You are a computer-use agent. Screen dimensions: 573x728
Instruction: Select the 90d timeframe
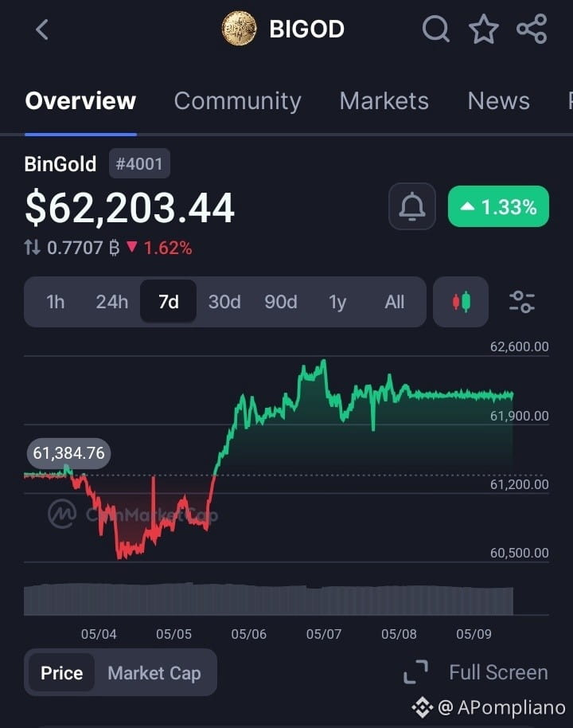(281, 302)
